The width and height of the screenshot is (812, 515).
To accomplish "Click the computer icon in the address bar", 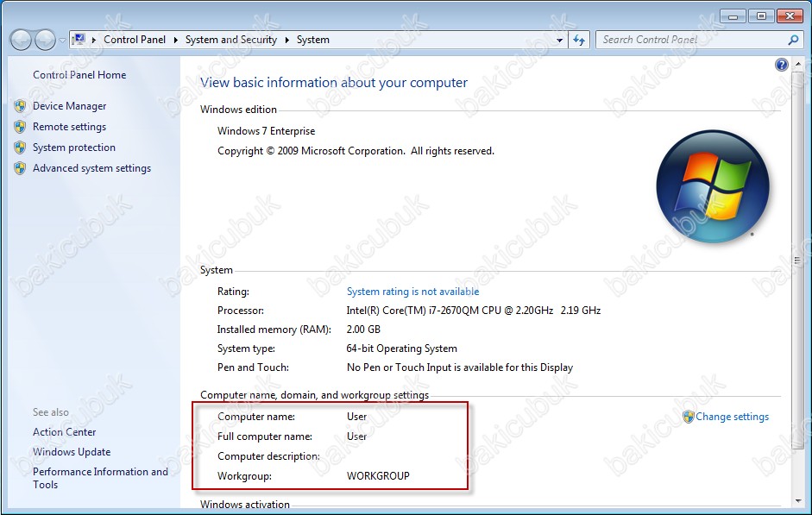I will click(x=79, y=40).
